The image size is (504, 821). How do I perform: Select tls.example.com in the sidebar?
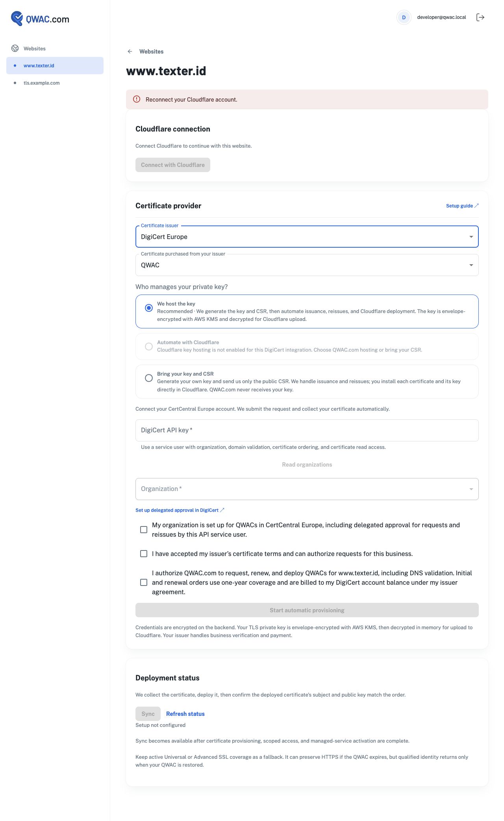tap(55, 83)
